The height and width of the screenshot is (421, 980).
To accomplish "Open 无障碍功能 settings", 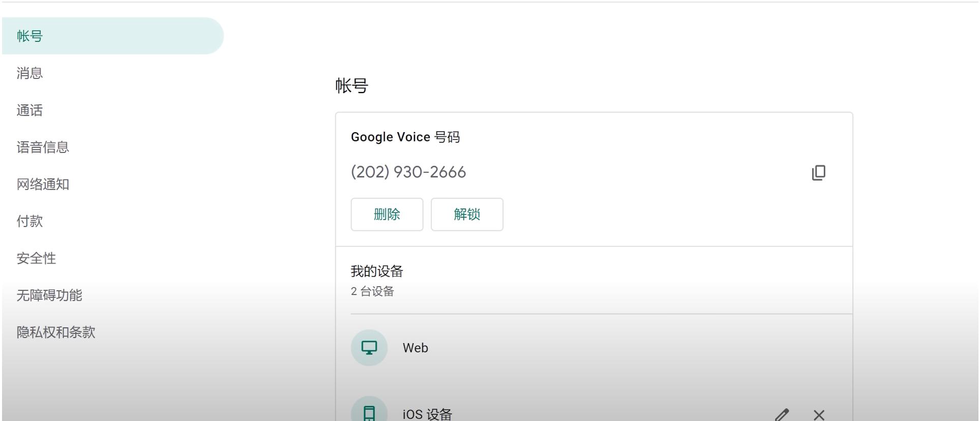I will (x=49, y=295).
